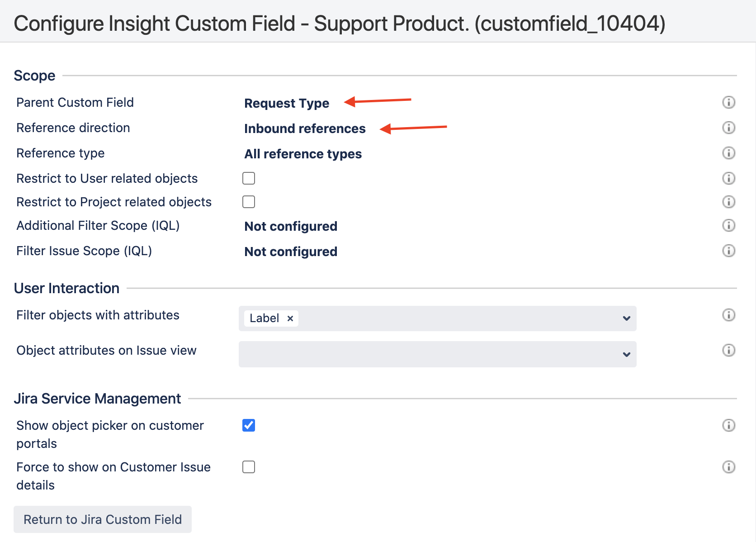Image resolution: width=756 pixels, height=542 pixels.
Task: Click the All reference types value
Action: [x=303, y=154]
